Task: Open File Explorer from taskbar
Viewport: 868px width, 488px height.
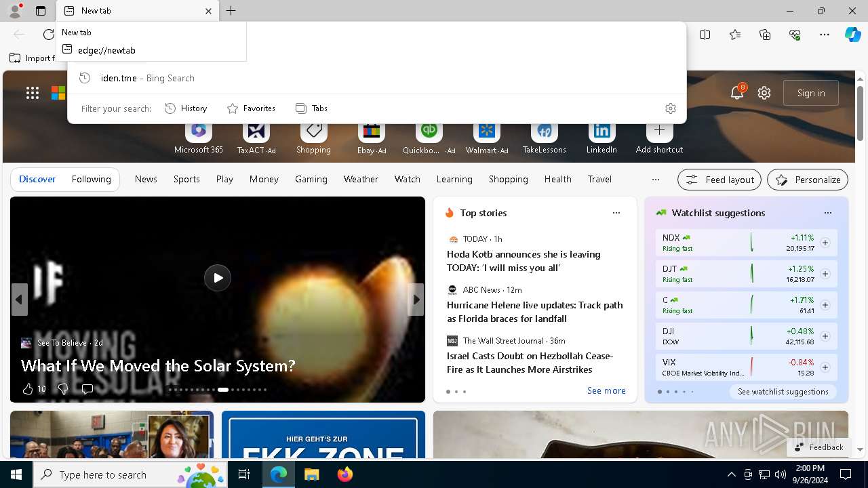Action: click(x=312, y=474)
